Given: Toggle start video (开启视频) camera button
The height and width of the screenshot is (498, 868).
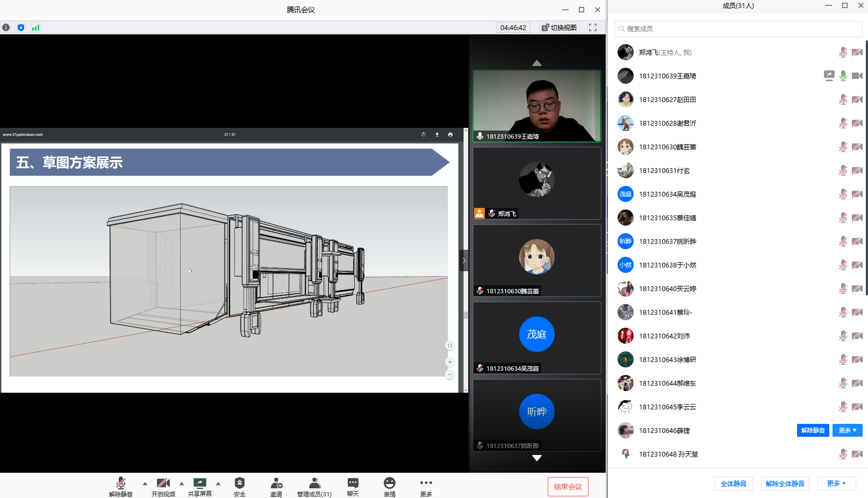Looking at the screenshot, I should coord(163,483).
